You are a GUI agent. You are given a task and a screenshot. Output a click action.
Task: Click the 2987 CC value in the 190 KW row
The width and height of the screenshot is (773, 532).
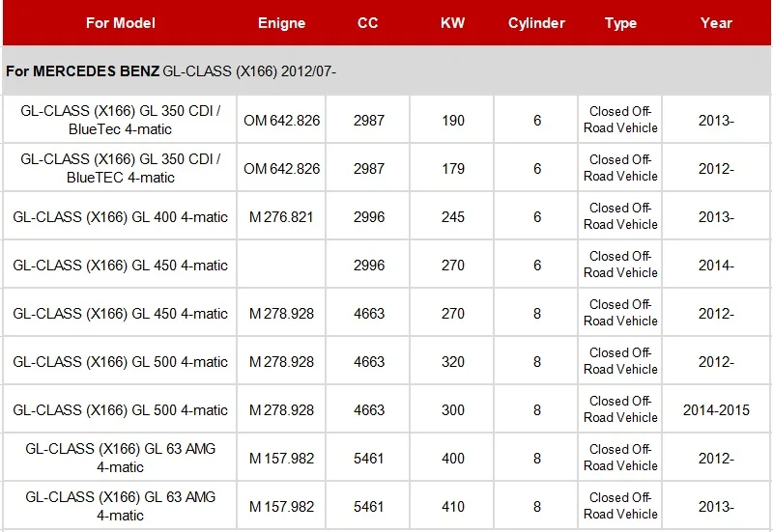369,120
